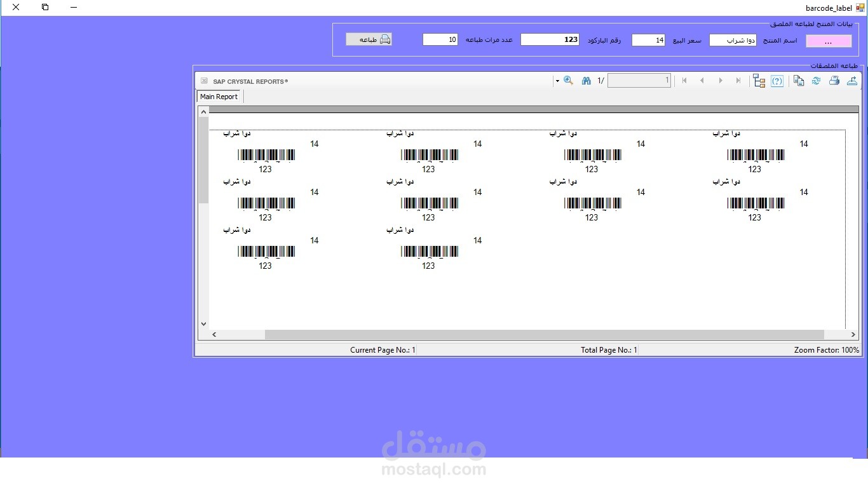The width and height of the screenshot is (868, 488).
Task: Click the pink ... browse product button
Action: click(829, 41)
